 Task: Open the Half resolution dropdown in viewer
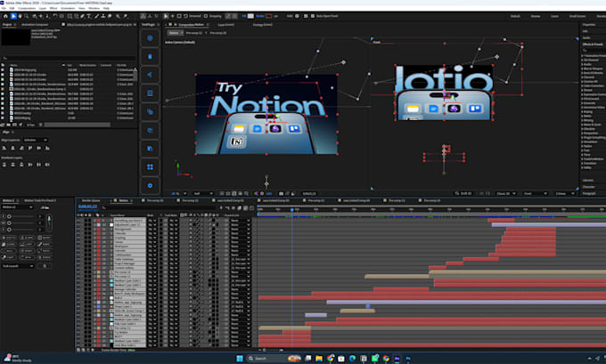coord(203,193)
